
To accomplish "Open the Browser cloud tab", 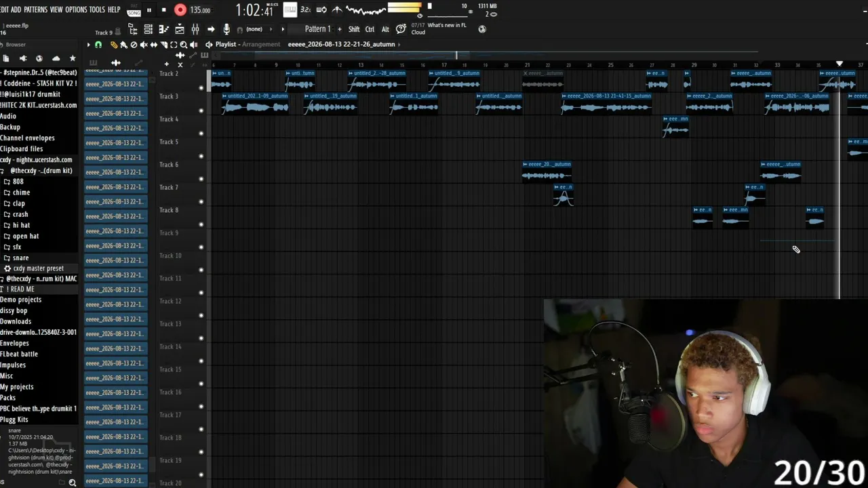I will 56,59.
